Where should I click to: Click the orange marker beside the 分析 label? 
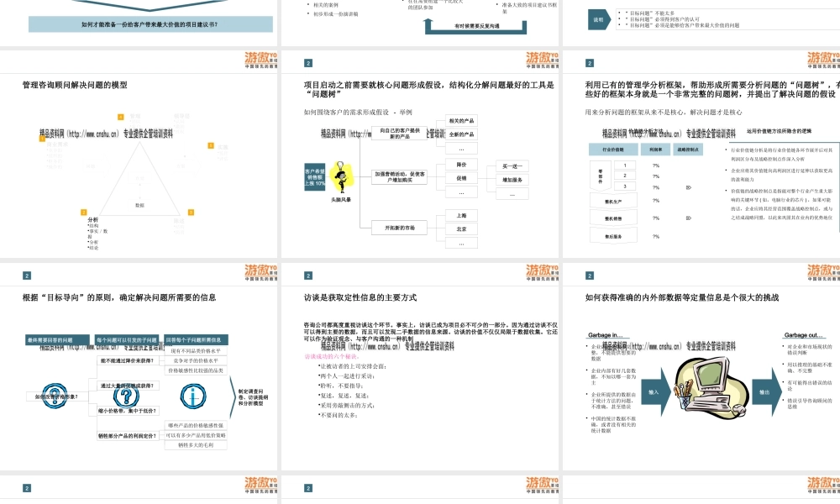[x=83, y=213]
